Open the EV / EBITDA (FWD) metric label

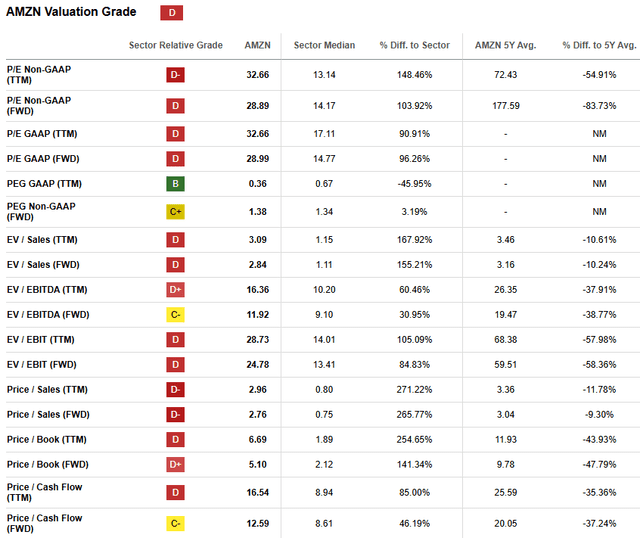48,315
